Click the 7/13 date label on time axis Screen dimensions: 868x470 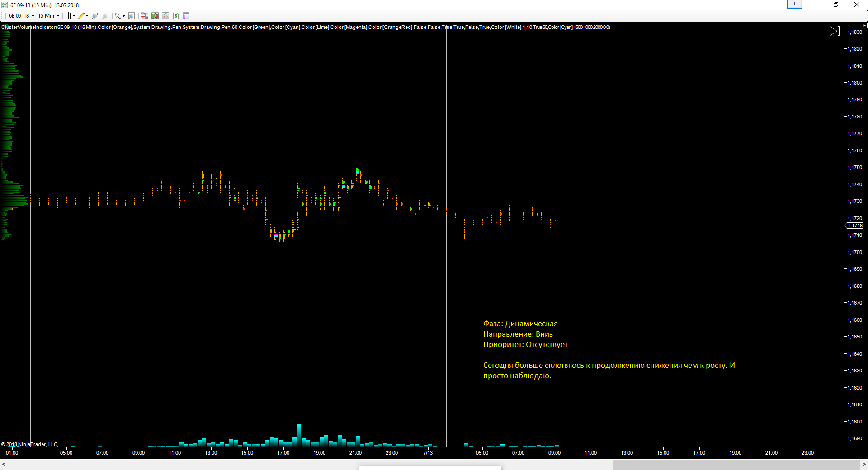[428, 453]
